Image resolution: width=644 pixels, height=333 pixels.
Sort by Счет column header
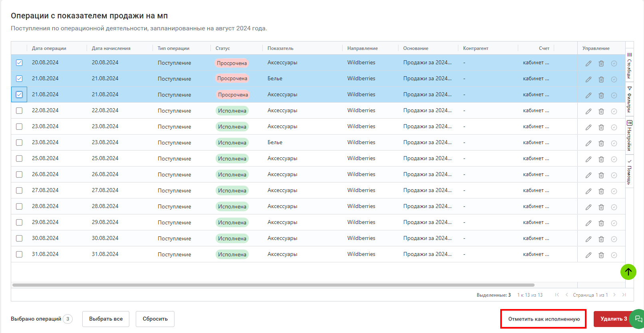tap(544, 48)
